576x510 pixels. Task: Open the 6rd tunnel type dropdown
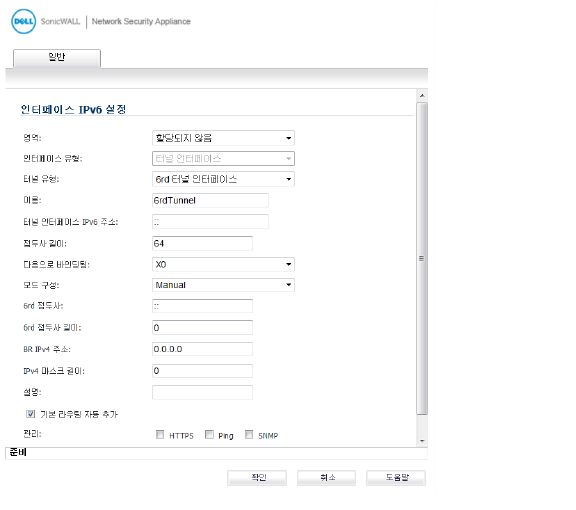[x=223, y=179]
